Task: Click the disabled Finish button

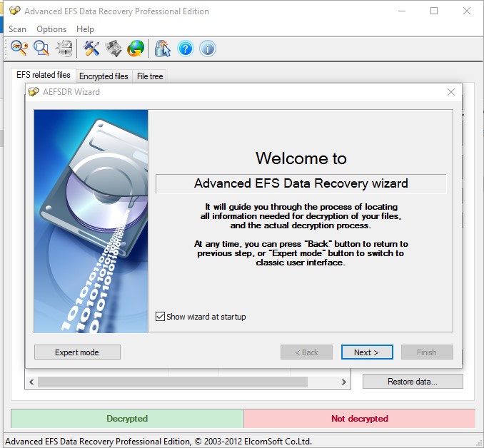Action: coord(427,352)
